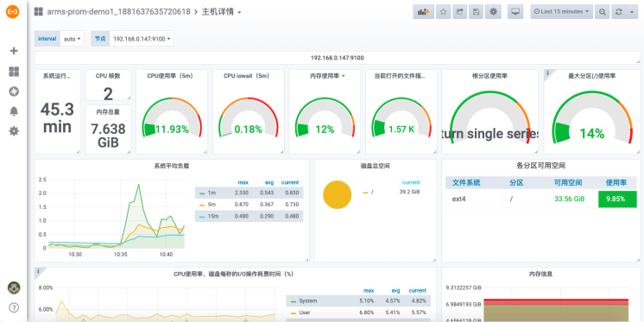Click info icon on 最大分区(/)使用率 panel
This screenshot has height=322, width=644.
547,73
